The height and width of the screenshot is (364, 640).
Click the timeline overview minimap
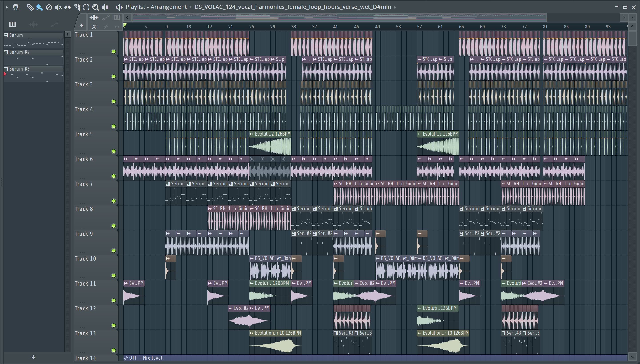pos(339,18)
